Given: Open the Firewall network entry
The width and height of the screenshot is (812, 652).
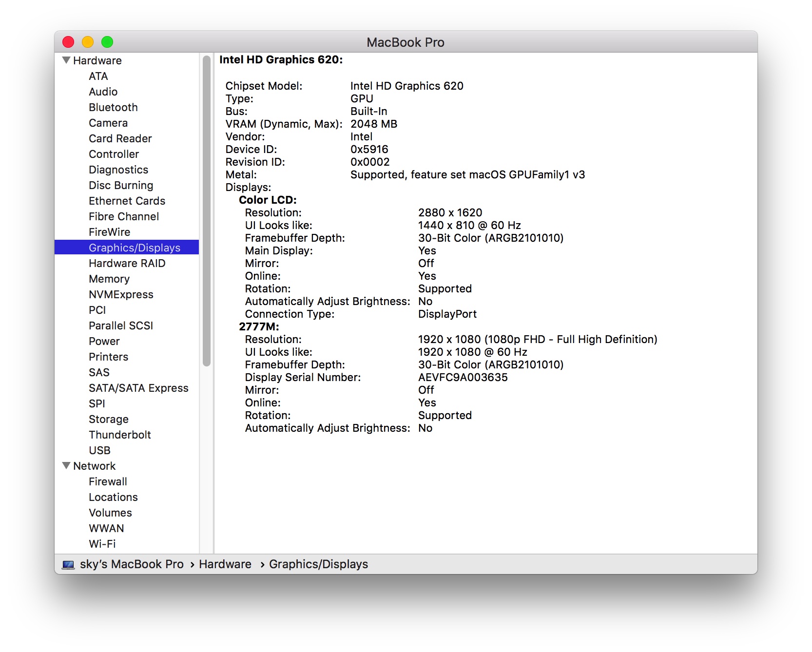Looking at the screenshot, I should pyautogui.click(x=108, y=481).
